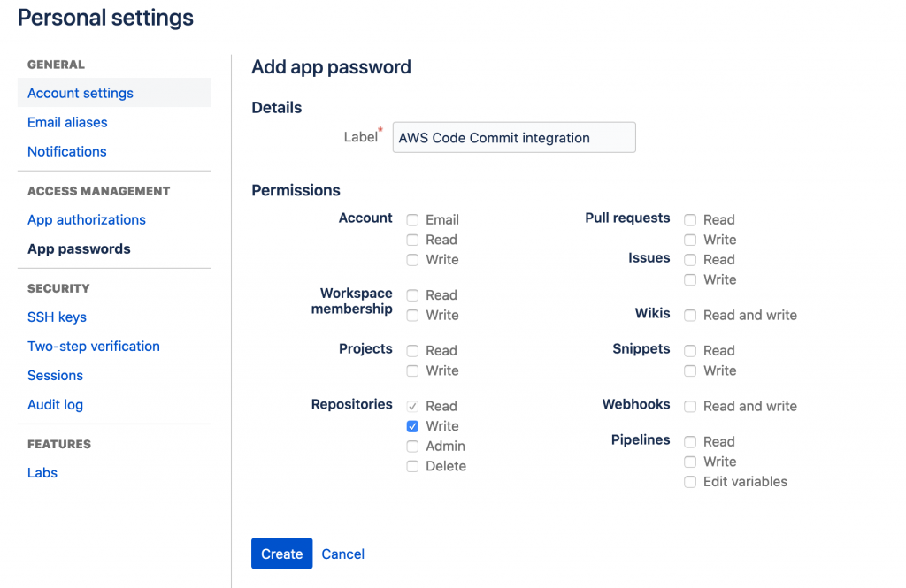Open the Email aliases settings page

66,122
